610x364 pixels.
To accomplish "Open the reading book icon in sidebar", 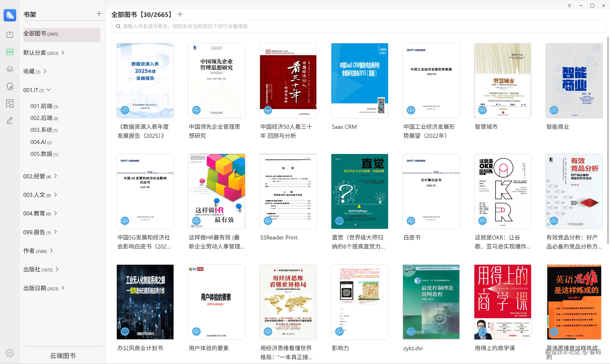I will tap(10, 35).
